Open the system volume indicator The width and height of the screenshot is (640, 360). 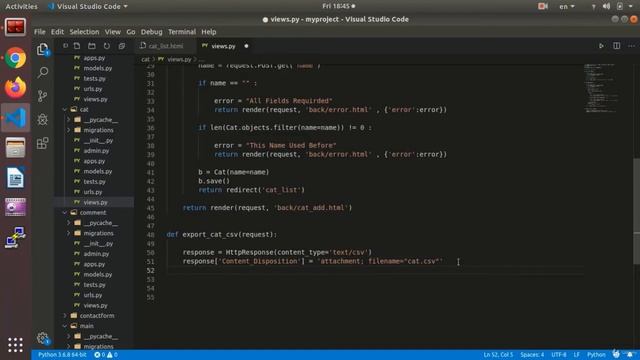tap(607, 7)
